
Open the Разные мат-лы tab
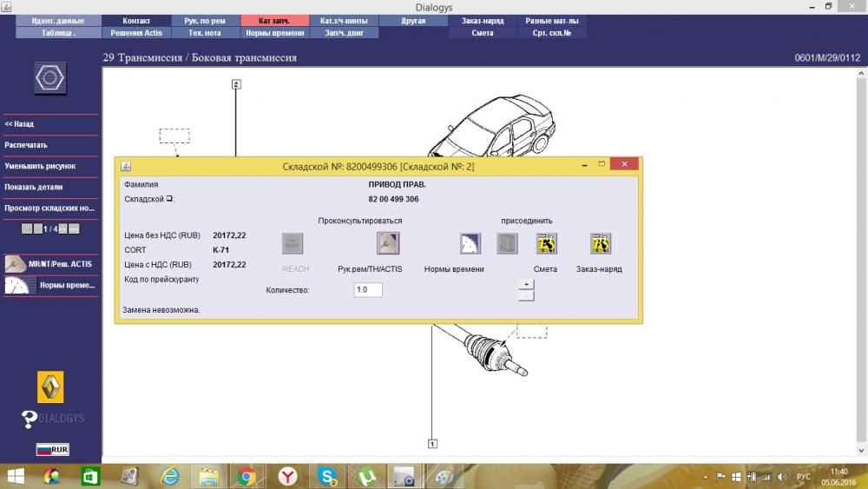(552, 21)
